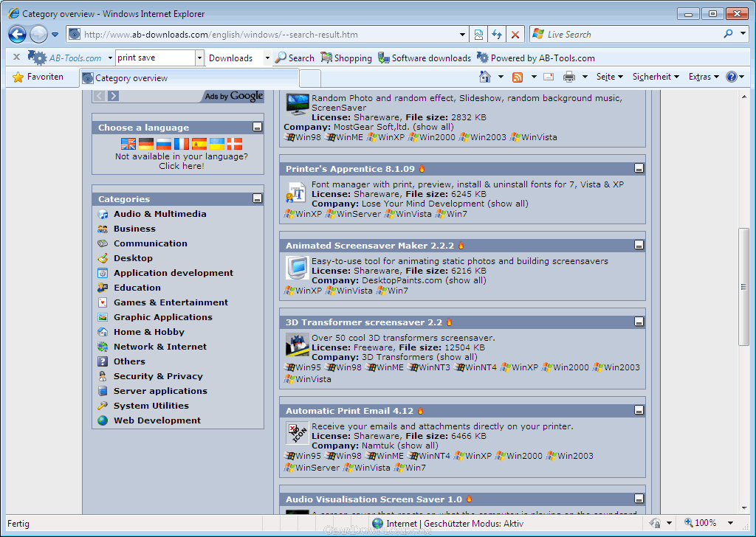Click the browser Forward arrow button
Viewport: 756px width, 537px height.
pyautogui.click(x=38, y=34)
